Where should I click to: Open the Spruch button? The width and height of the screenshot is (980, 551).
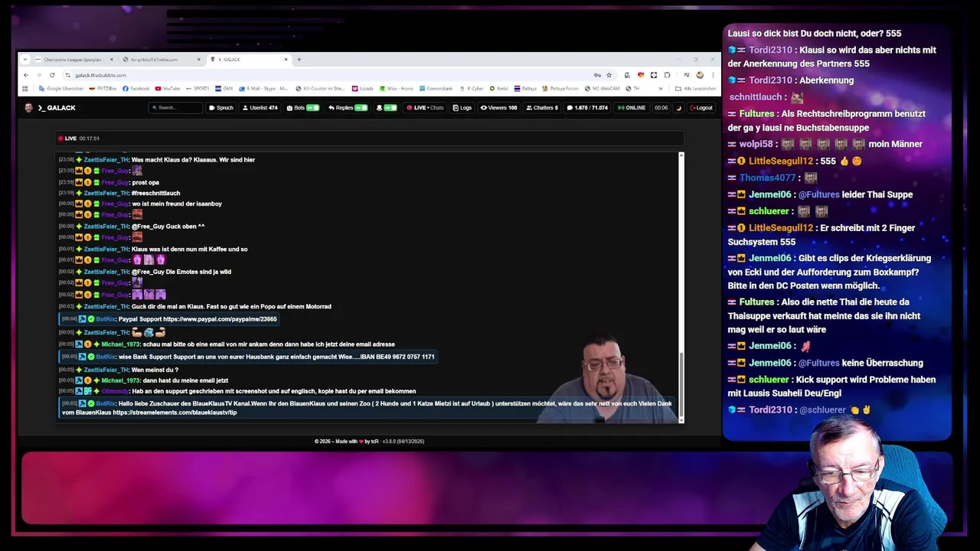(x=220, y=108)
